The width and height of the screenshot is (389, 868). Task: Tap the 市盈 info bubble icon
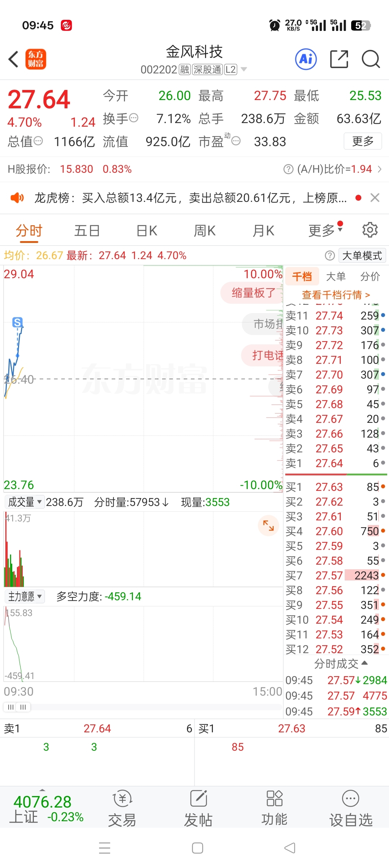236,141
